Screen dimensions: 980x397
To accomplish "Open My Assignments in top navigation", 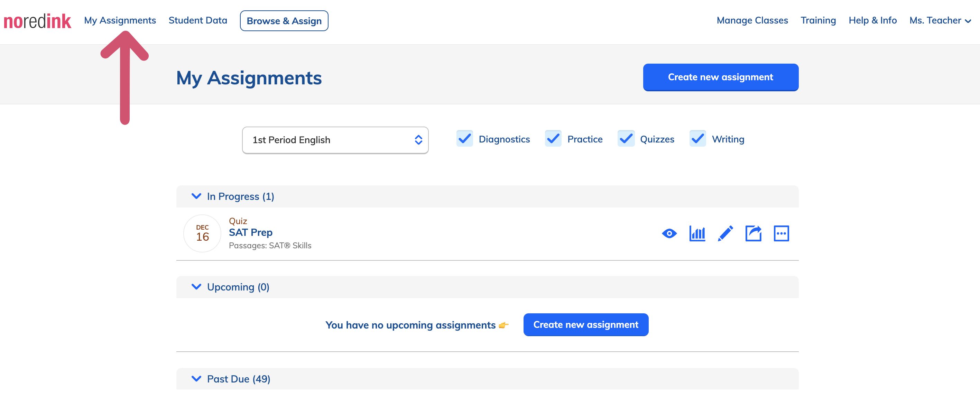I will [x=120, y=20].
